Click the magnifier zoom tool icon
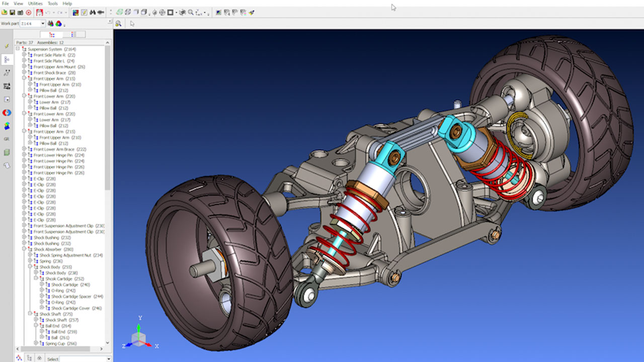The image size is (644, 362). point(191,12)
